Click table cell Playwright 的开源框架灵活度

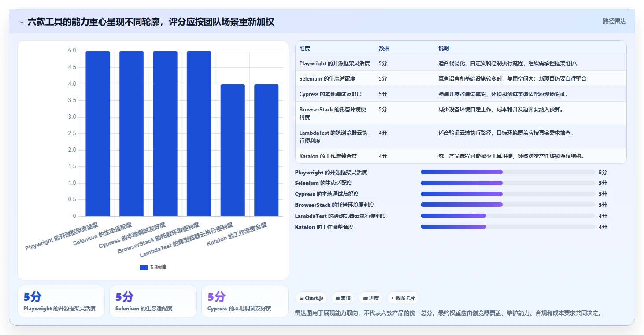[335, 63]
